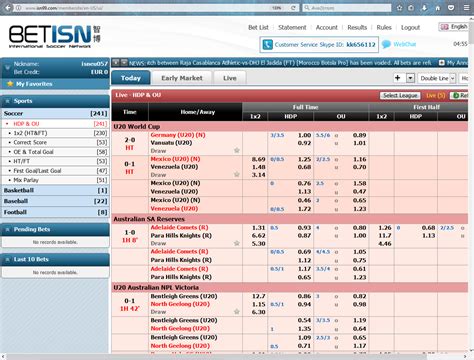Collapse the Nickname and Bet Credit panel
The width and height of the screenshot is (474, 360).
click(7, 68)
